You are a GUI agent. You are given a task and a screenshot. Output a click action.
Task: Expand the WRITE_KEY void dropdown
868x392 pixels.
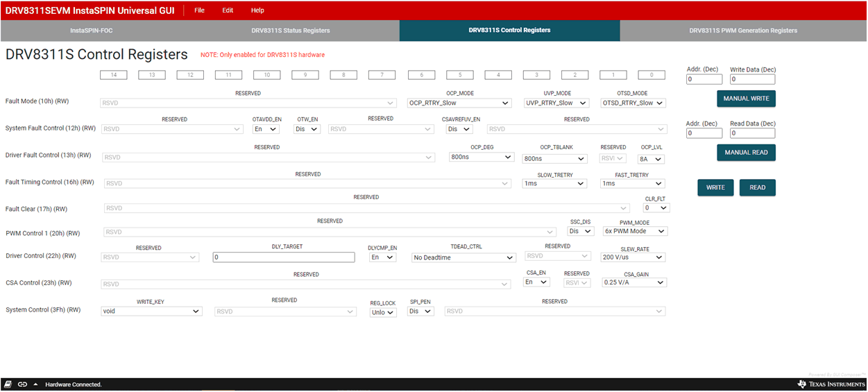[151, 312]
